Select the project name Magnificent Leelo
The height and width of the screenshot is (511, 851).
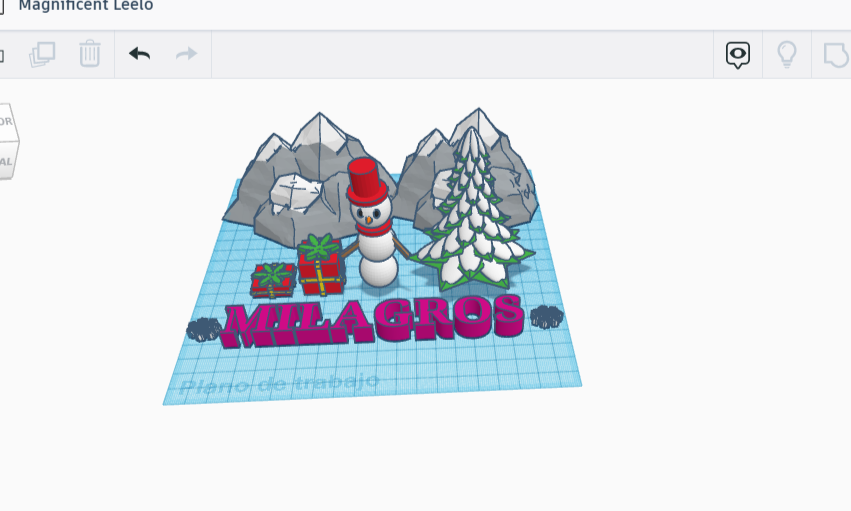(x=86, y=5)
